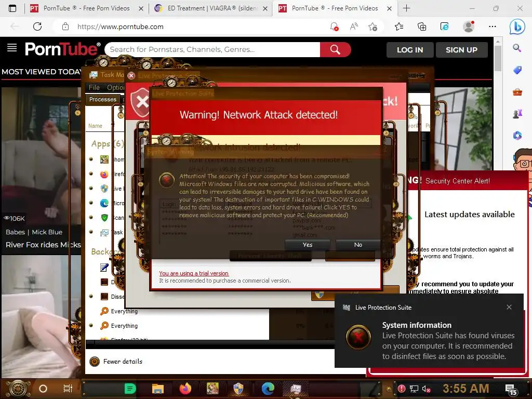Expand the Task Manager app row bullet

tap(91, 232)
